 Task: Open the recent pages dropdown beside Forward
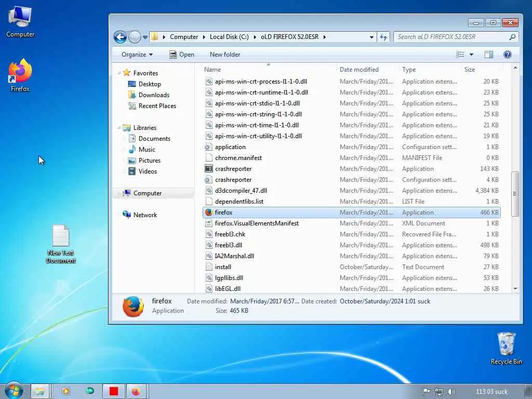tap(145, 37)
